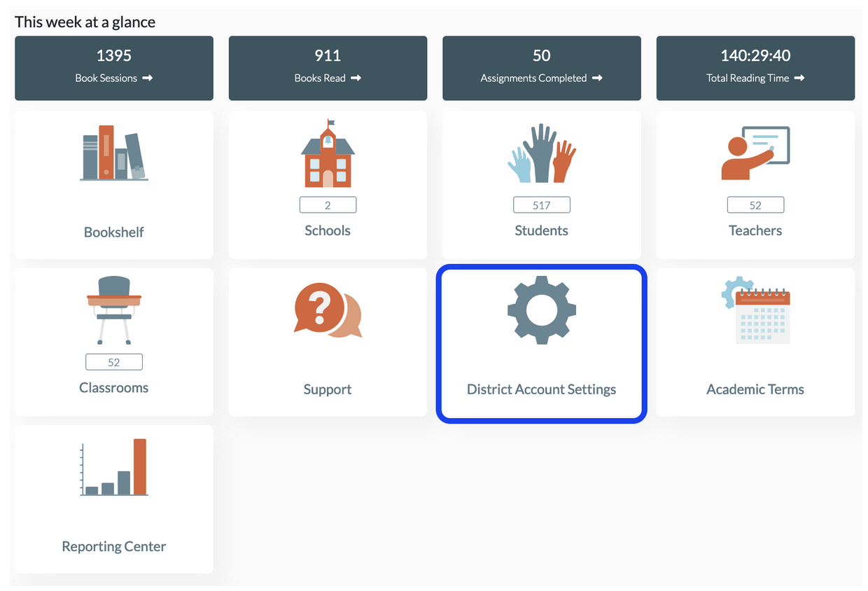Open the Students label

(x=541, y=230)
